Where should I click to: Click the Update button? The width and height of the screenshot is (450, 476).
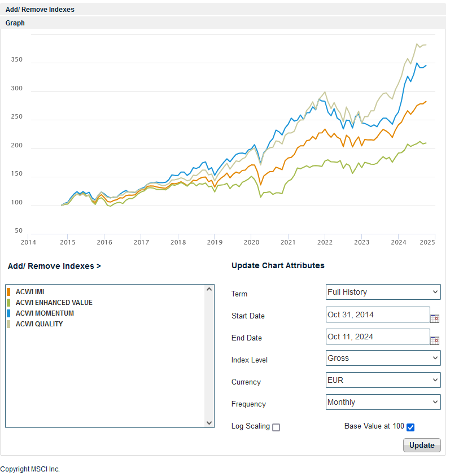421,445
